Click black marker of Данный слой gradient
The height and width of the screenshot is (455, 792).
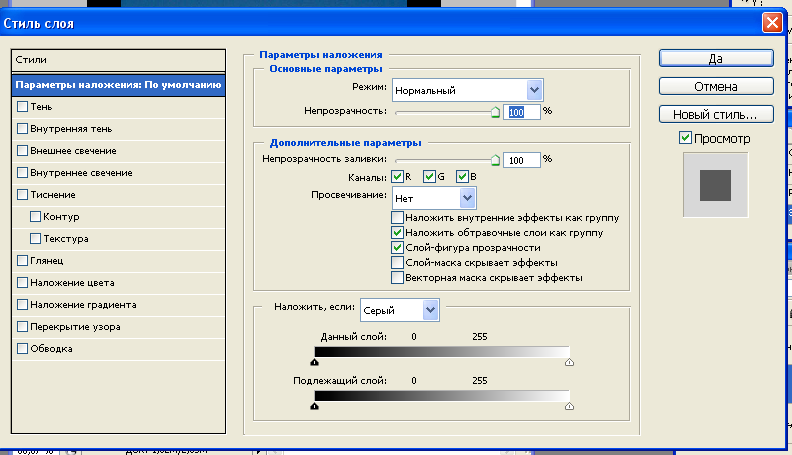click(315, 362)
